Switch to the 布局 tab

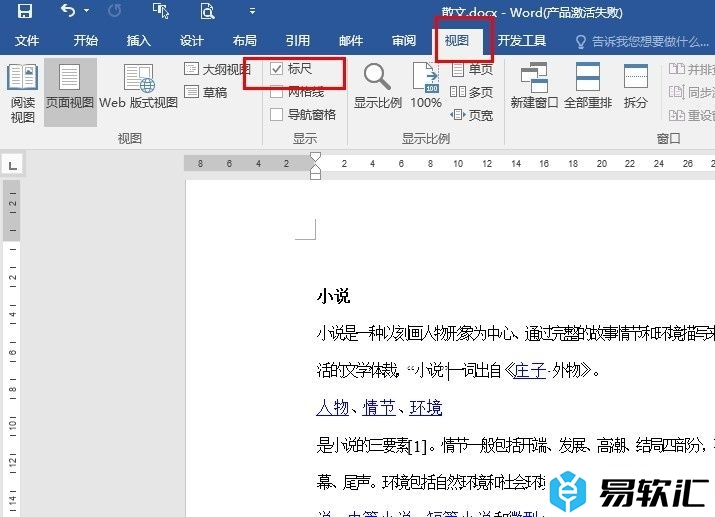pos(244,41)
